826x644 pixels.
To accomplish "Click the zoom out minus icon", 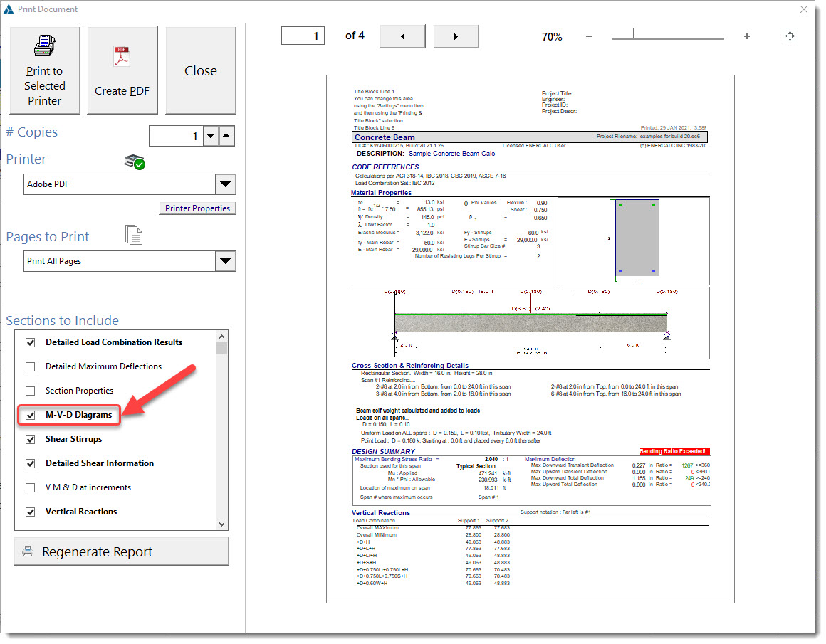I will click(589, 36).
